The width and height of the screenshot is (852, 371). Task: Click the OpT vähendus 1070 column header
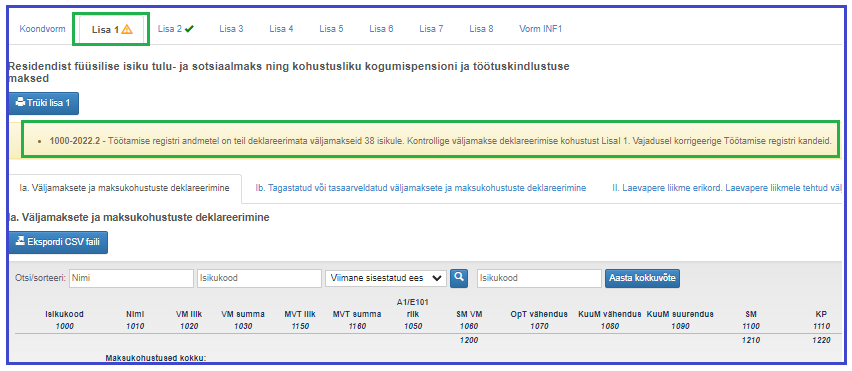(x=539, y=320)
